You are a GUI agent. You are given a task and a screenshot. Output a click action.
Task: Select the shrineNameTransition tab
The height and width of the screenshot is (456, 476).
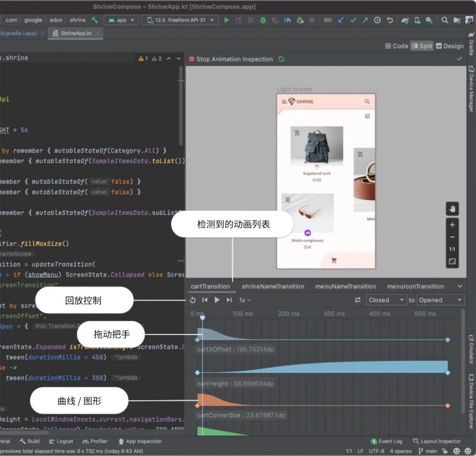(273, 286)
